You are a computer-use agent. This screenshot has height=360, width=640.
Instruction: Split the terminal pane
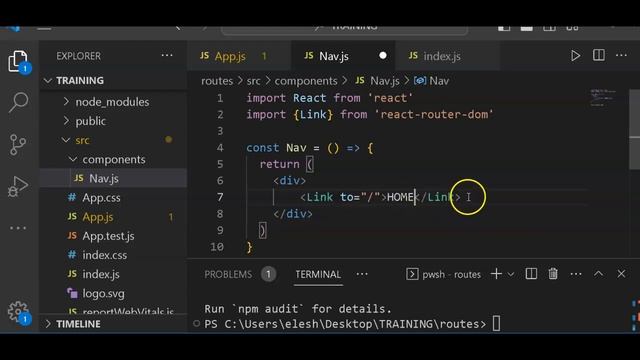[x=531, y=274]
